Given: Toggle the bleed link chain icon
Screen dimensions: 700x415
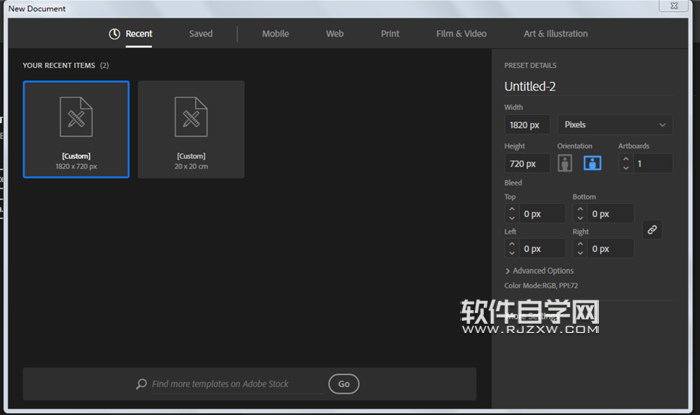Looking at the screenshot, I should point(652,230).
